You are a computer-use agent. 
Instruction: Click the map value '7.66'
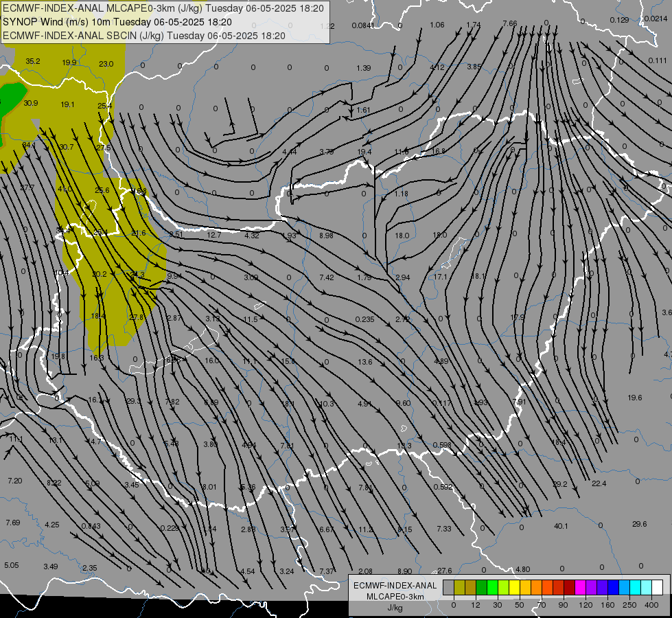click(510, 23)
